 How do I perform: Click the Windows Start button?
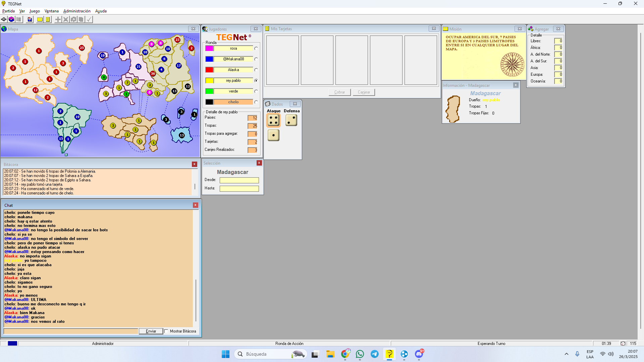click(225, 354)
